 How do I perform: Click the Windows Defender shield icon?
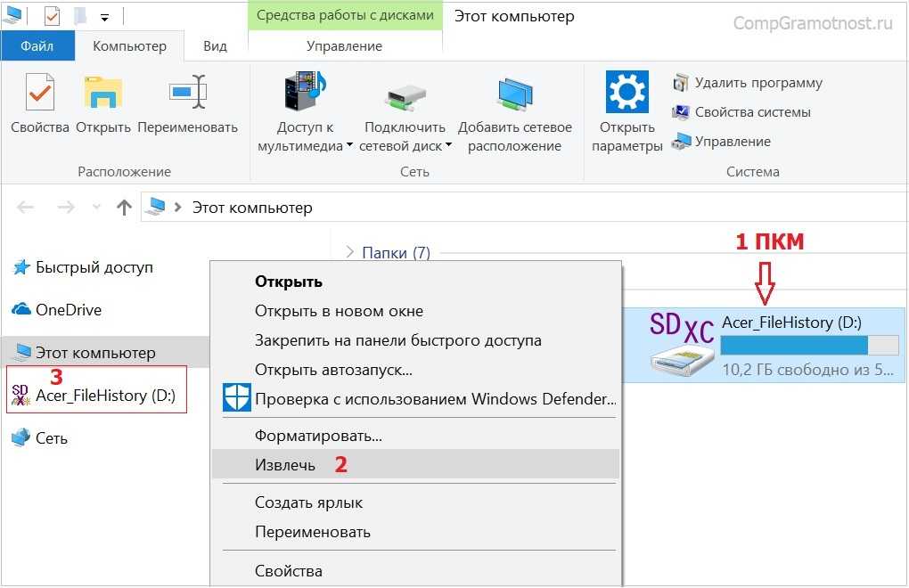236,398
